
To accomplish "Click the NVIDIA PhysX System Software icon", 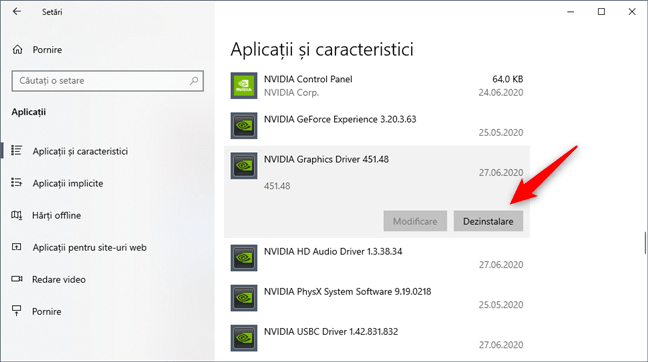I will click(244, 298).
